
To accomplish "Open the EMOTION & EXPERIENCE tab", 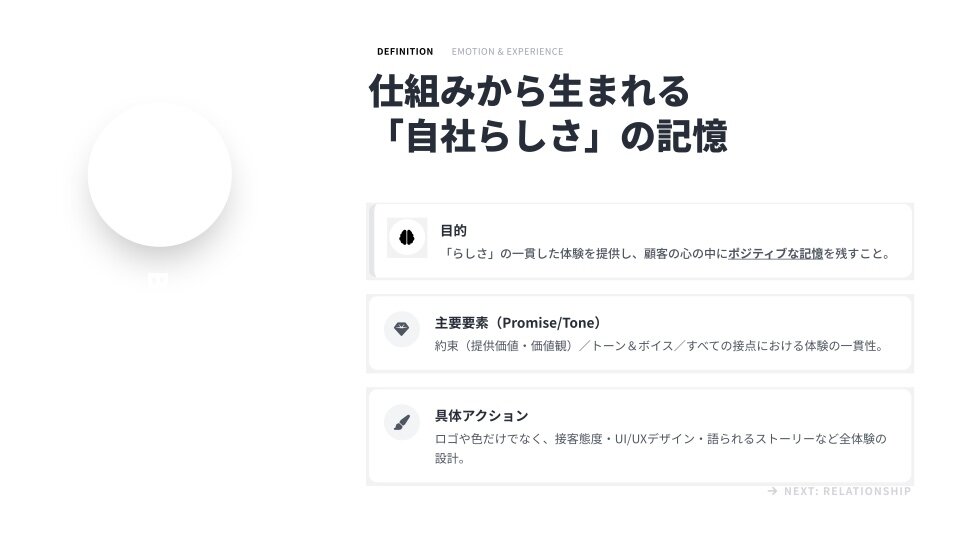I will point(507,52).
